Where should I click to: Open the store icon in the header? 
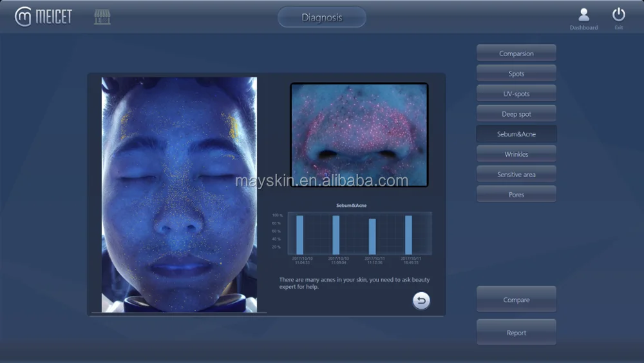pyautogui.click(x=102, y=17)
